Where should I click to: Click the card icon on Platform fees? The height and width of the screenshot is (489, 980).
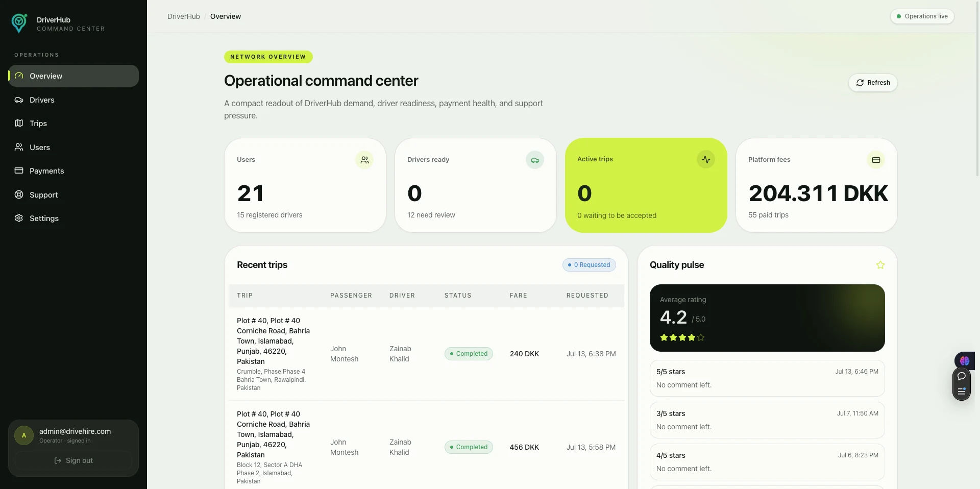click(x=876, y=160)
